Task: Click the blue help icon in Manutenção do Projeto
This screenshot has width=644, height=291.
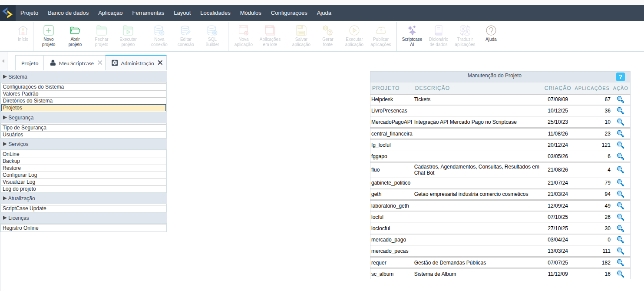Action: click(620, 77)
